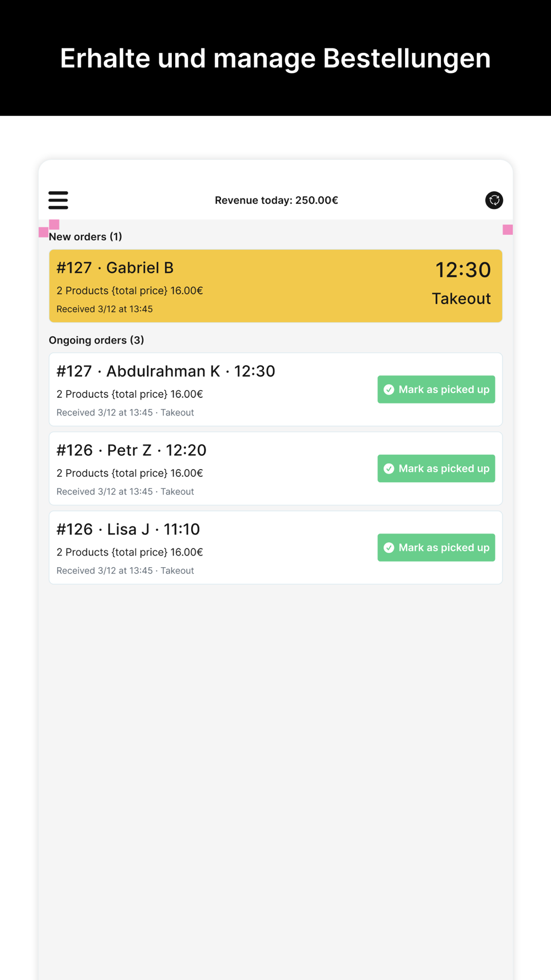This screenshot has height=980, width=551.
Task: Click the Revenue today header text
Action: tap(276, 200)
